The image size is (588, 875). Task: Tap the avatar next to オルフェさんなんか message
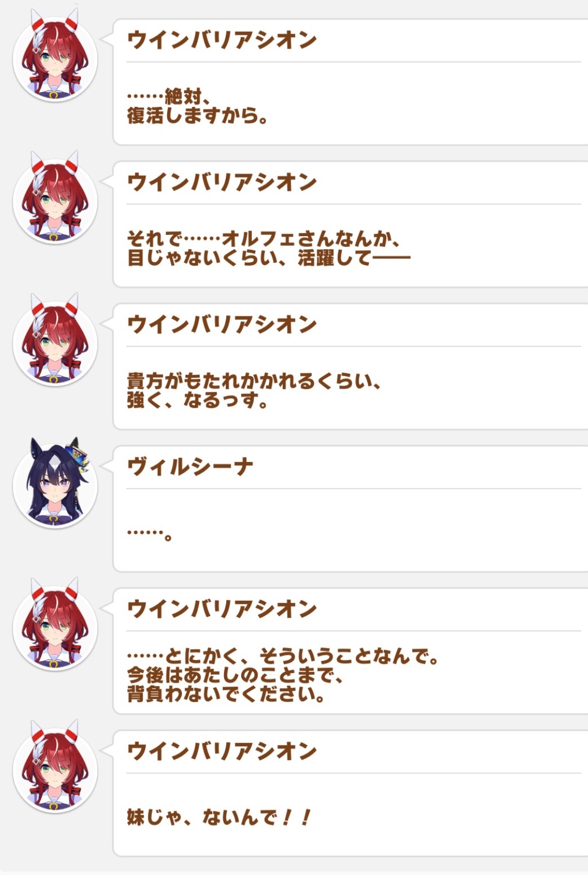point(55,200)
